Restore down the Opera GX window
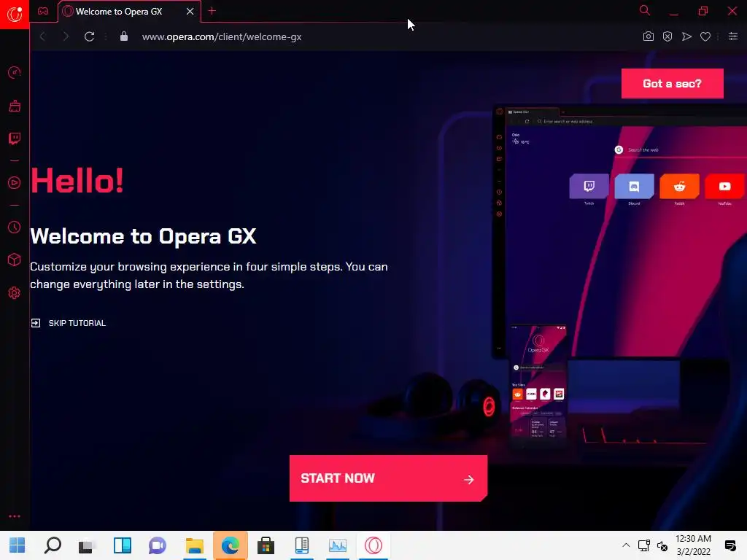The image size is (747, 560). click(x=703, y=11)
